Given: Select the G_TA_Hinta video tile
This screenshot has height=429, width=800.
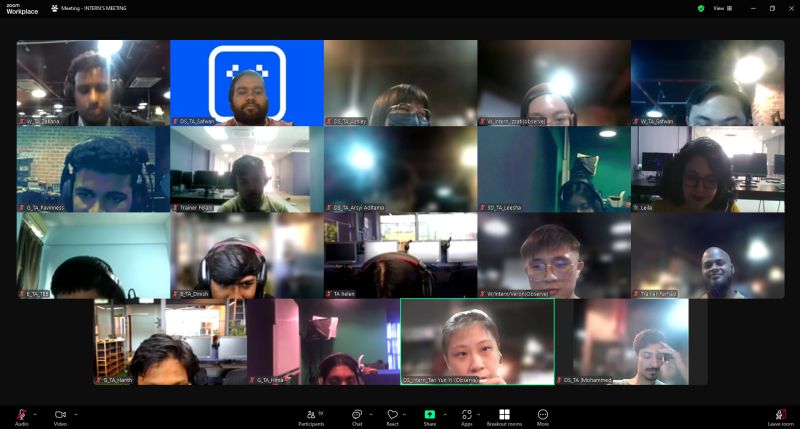Looking at the screenshot, I should (x=324, y=342).
